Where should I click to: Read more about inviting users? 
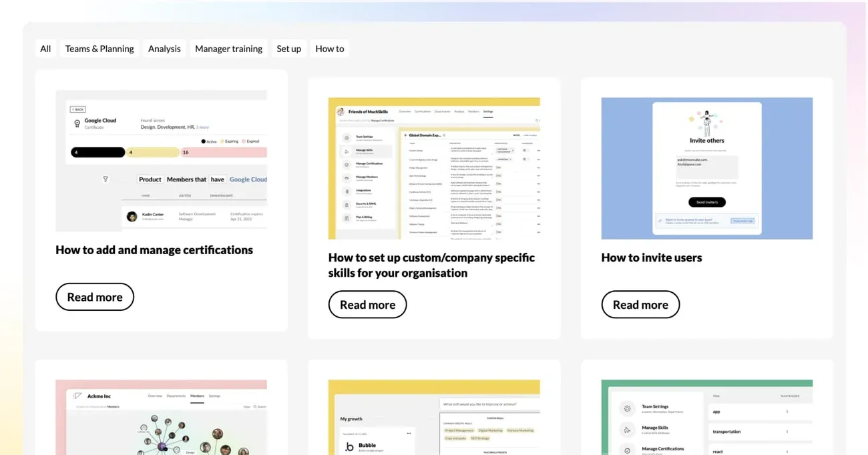click(x=640, y=304)
